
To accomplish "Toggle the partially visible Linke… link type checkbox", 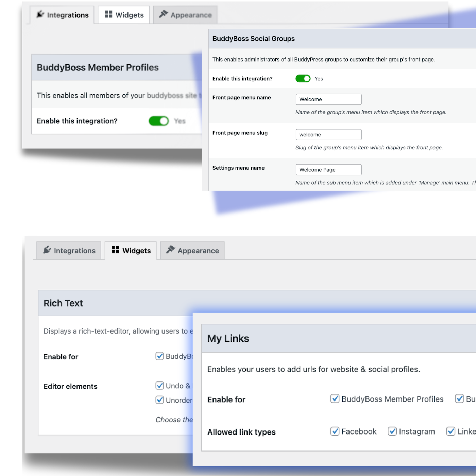I will (x=451, y=431).
